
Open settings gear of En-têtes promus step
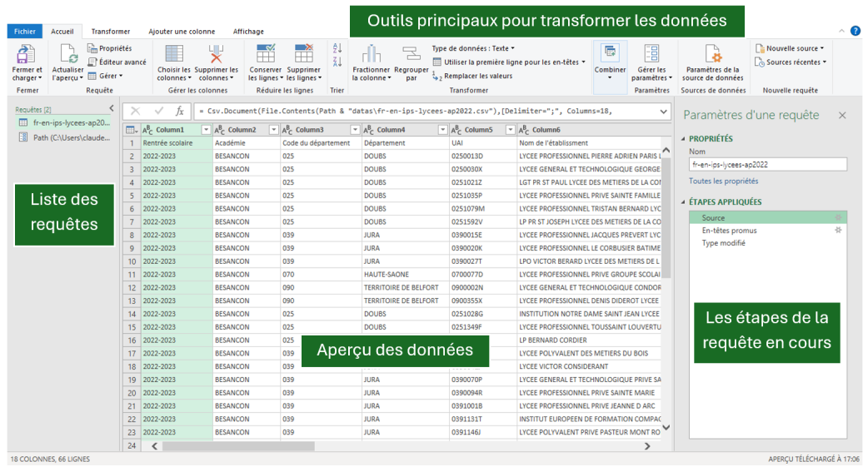(838, 231)
